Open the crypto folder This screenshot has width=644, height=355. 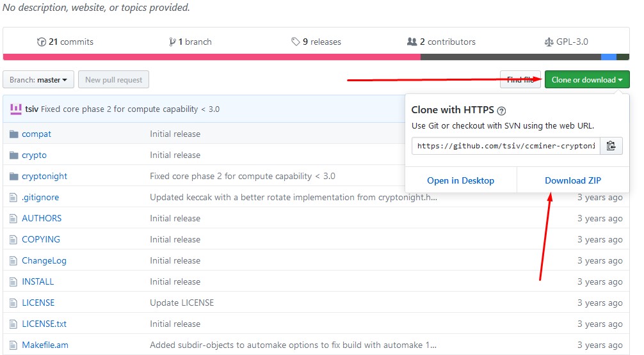[34, 155]
